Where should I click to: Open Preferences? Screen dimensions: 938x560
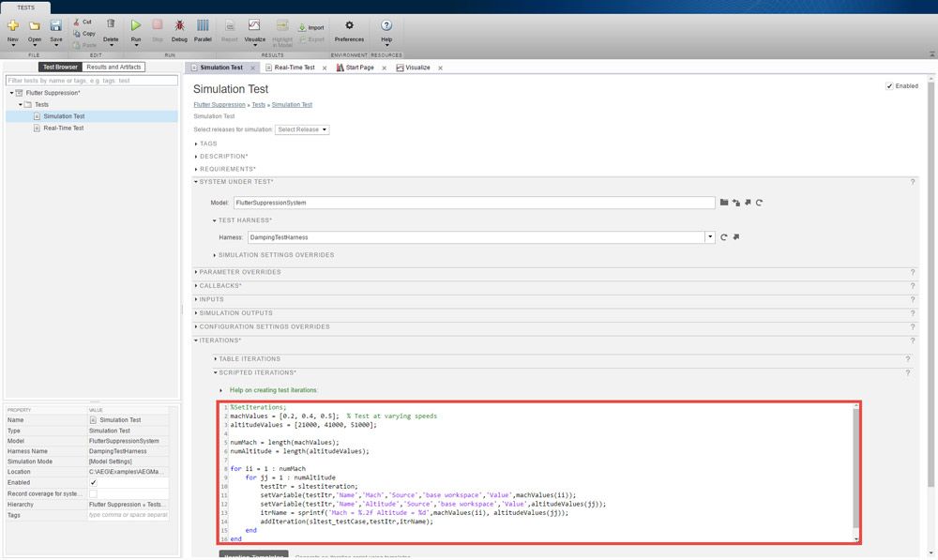[348, 27]
